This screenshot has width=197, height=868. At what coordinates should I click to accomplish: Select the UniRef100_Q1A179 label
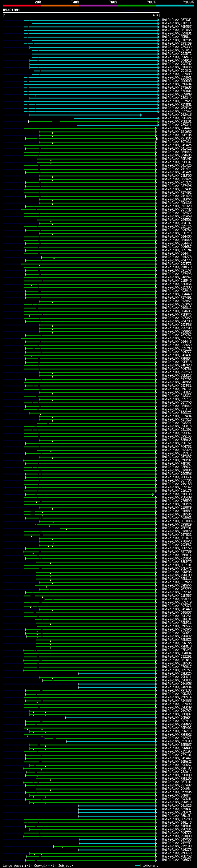[x=177, y=491]
